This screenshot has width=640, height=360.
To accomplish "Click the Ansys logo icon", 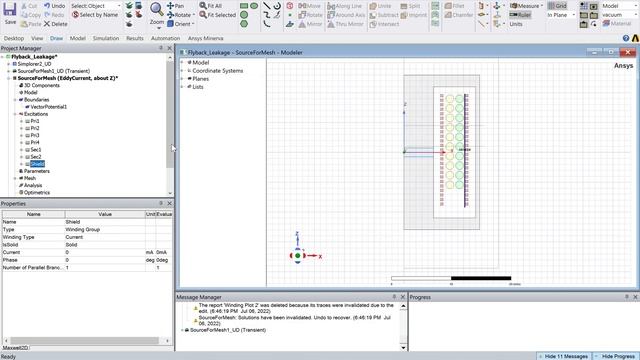I will point(636,38).
